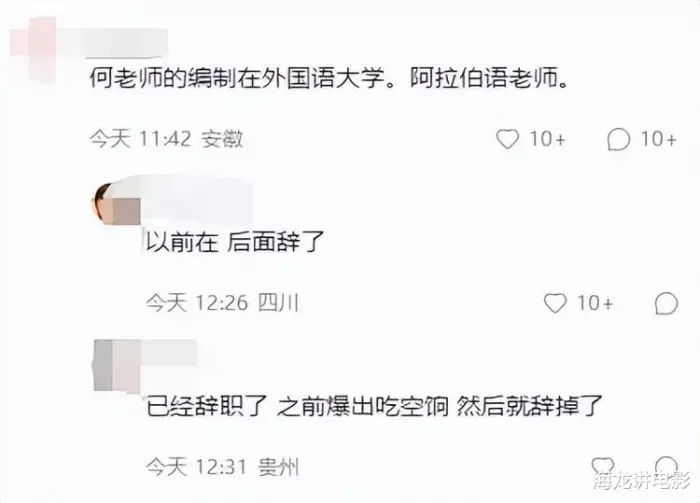The height and width of the screenshot is (503, 700).
Task: Select comment text 何老师的编制在外国语大学
Action: (237, 79)
